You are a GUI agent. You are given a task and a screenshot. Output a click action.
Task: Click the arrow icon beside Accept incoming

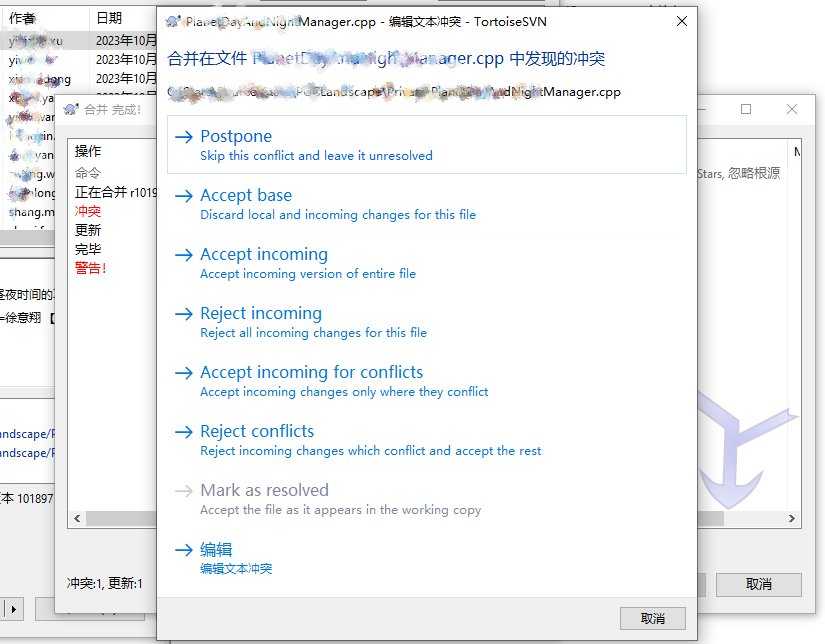183,255
